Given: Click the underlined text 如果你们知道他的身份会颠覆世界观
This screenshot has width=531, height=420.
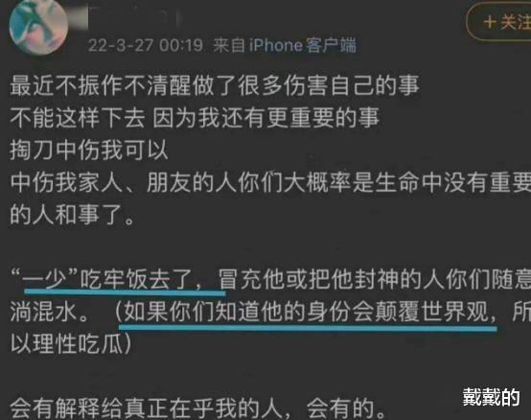Looking at the screenshot, I should (x=306, y=312).
